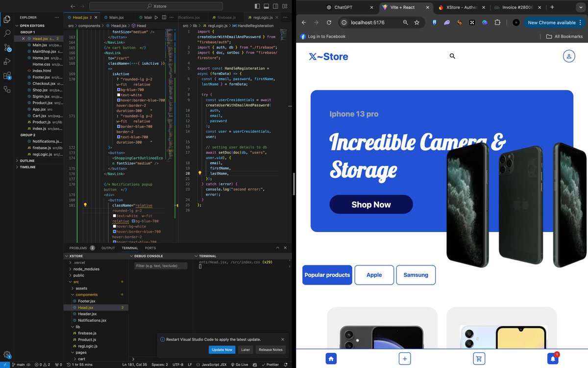
Task: Open the Extensions view
Action: pos(7,76)
